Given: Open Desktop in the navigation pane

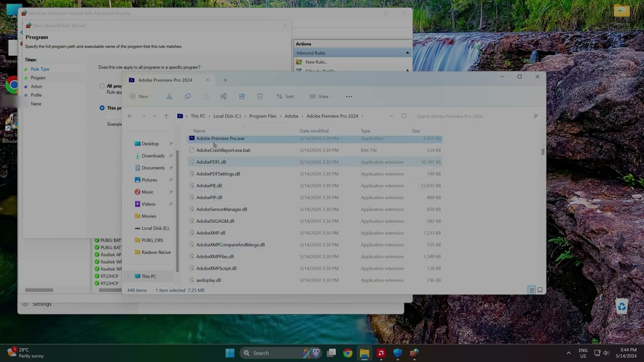Looking at the screenshot, I should pyautogui.click(x=150, y=144).
